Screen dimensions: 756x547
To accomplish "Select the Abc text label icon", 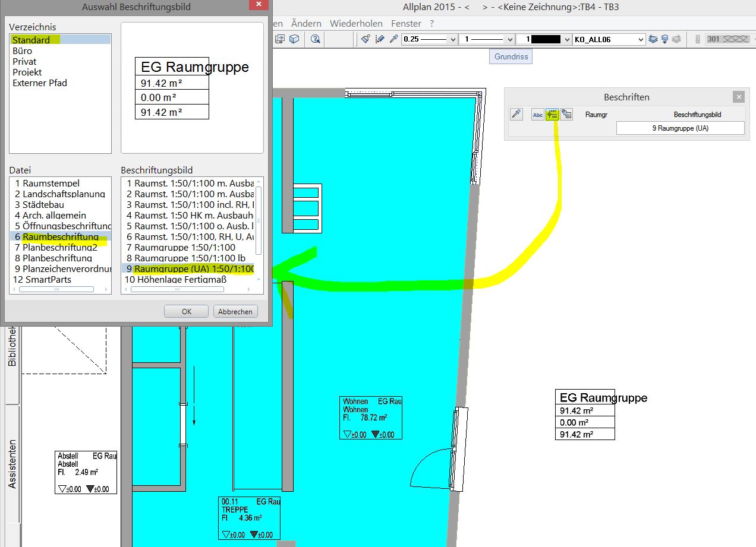I will [x=538, y=115].
